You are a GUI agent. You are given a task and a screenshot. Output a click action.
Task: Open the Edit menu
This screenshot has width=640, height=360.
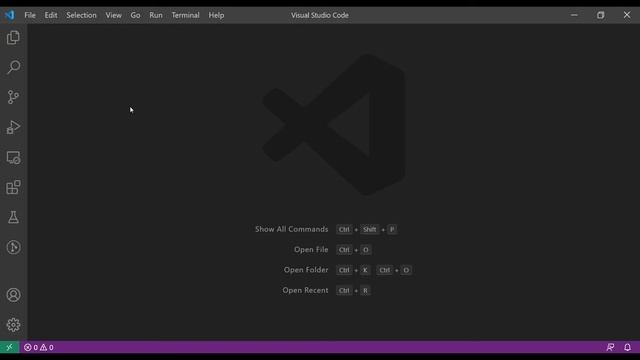(x=51, y=15)
